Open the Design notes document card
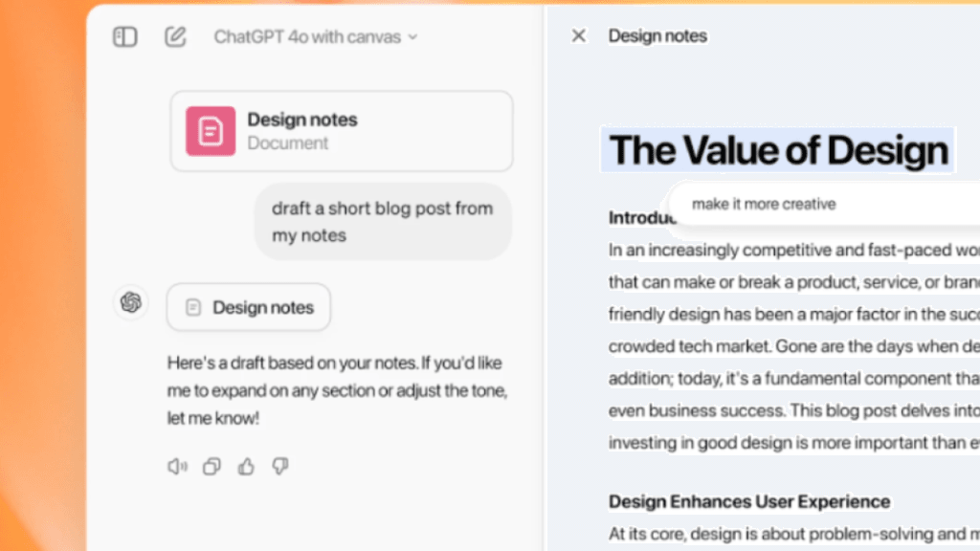Screen dimensions: 980x551 (341, 130)
